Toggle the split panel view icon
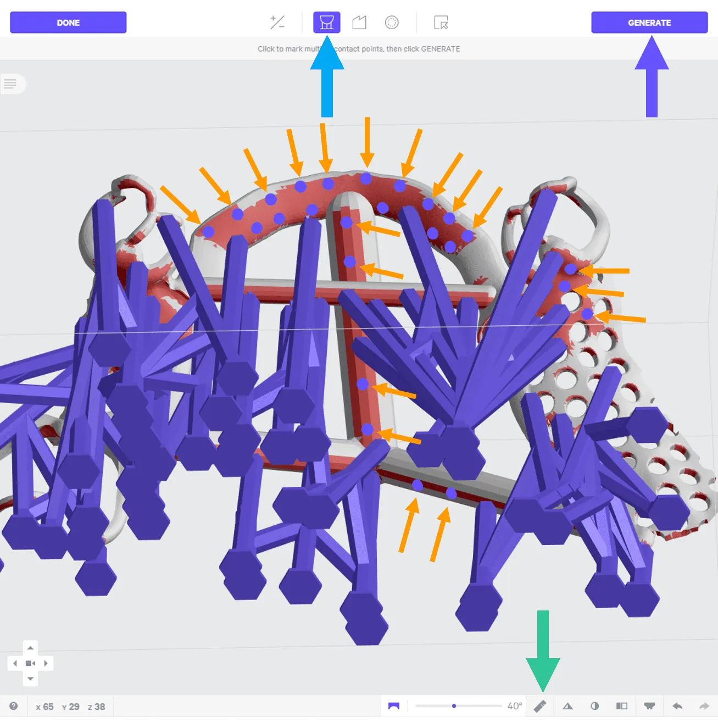This screenshot has height=728, width=718. [622, 706]
